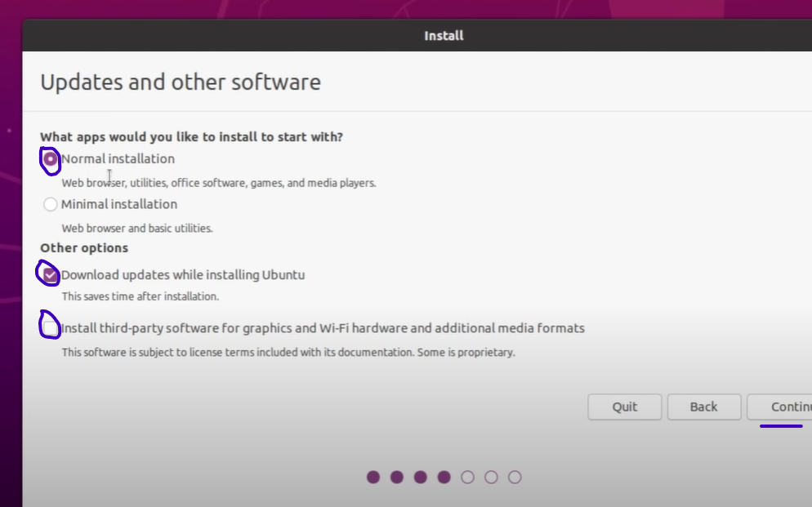
Task: Click the fourth filled progress dot
Action: [444, 477]
